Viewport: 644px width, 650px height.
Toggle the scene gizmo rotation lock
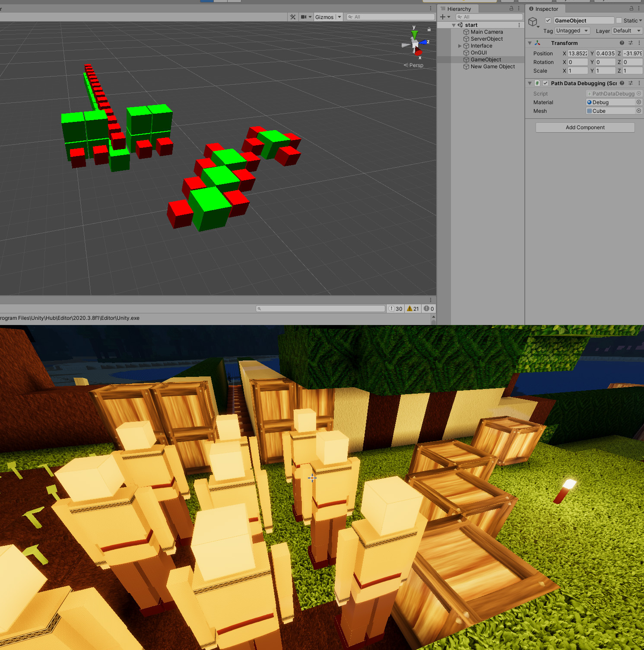point(429,29)
